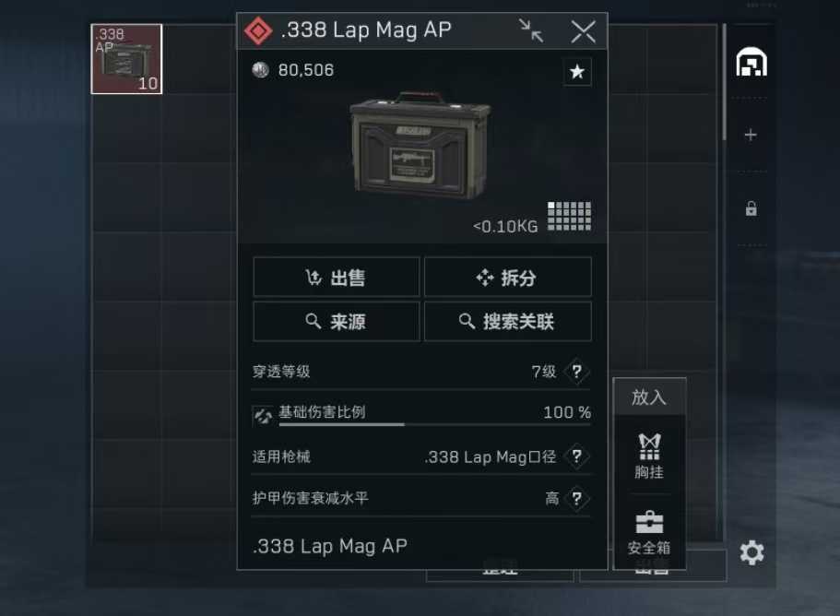Show help for 护甲伤害衰减水平
Screen dimensions: 840x616
[x=576, y=498]
